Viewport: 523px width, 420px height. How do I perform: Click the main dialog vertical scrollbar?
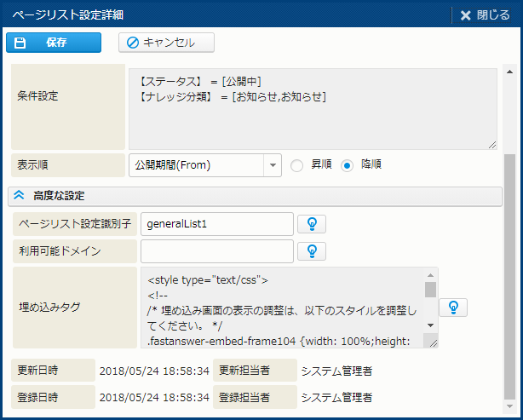(510, 256)
